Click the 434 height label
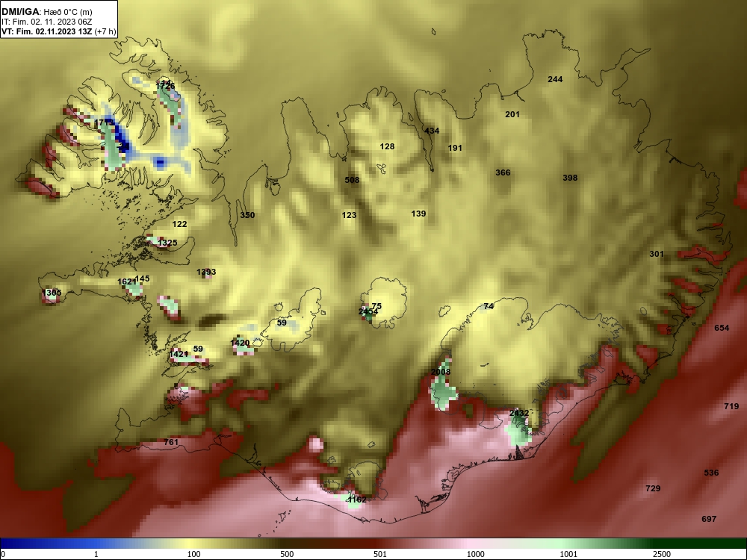Image resolution: width=747 pixels, height=560 pixels. [x=432, y=131]
